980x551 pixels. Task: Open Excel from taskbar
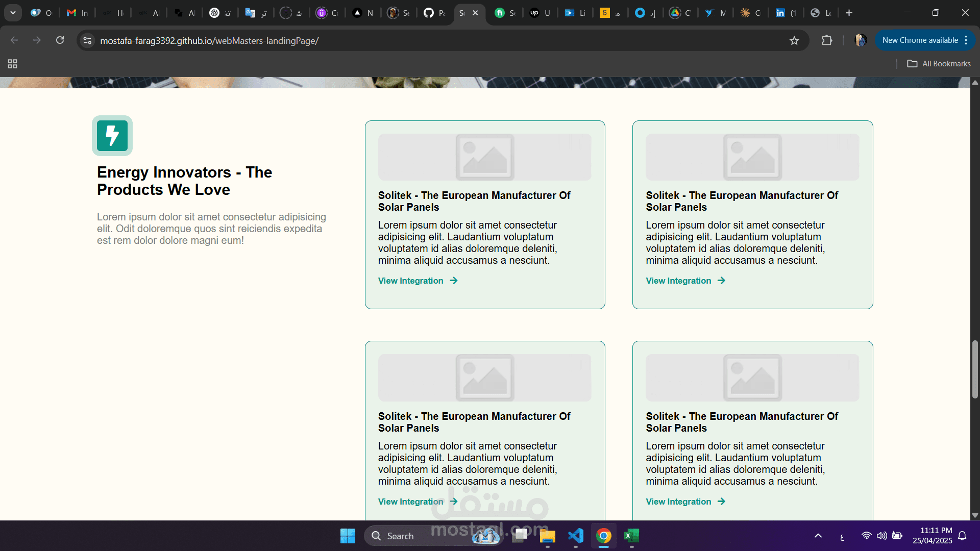click(x=632, y=536)
